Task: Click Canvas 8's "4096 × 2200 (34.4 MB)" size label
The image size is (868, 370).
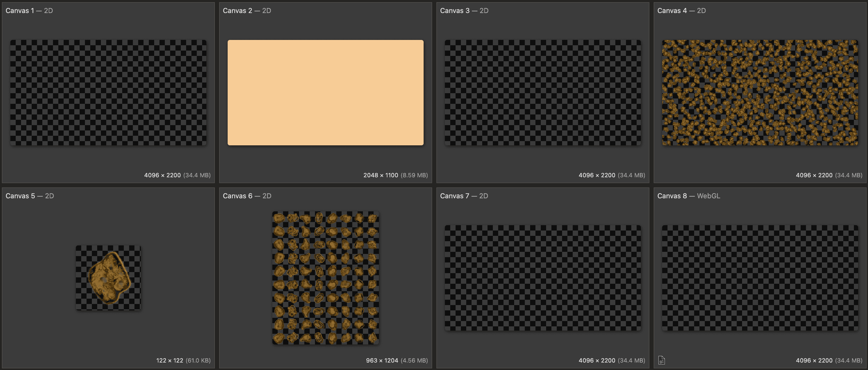Action: (829, 360)
